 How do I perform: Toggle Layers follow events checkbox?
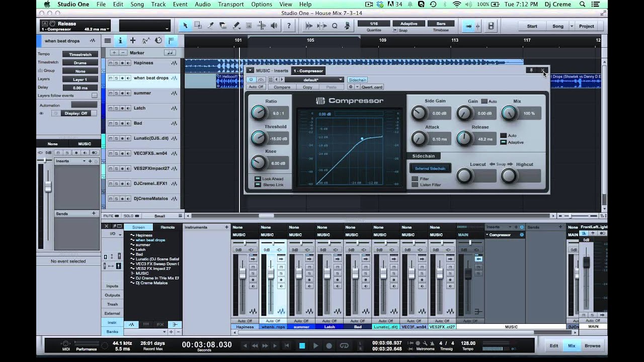[94, 95]
